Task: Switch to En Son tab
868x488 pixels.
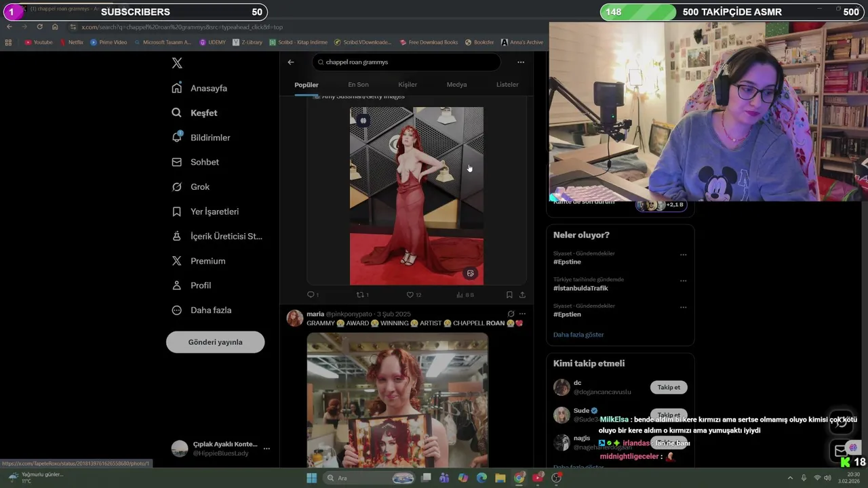Action: tap(358, 85)
